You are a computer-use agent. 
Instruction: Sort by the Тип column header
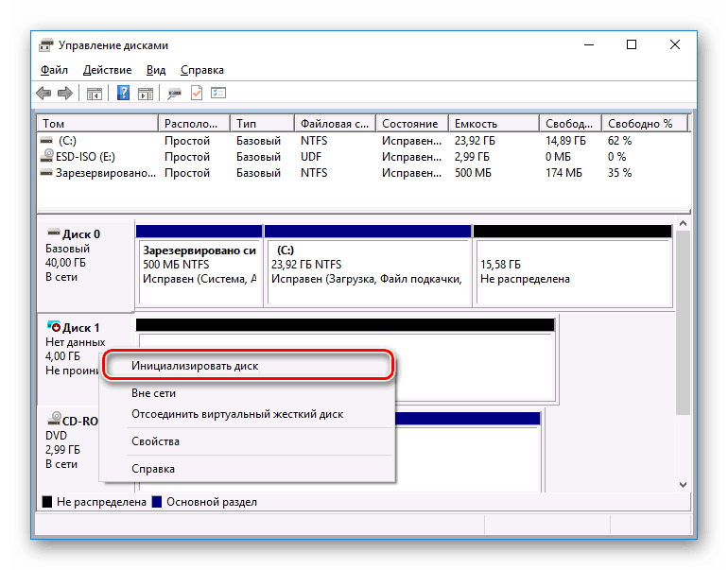click(262, 124)
